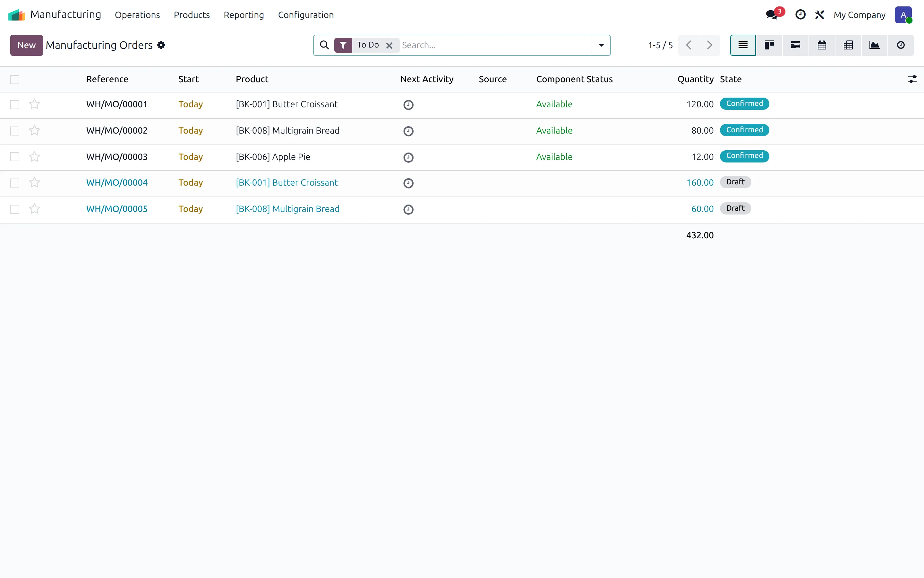Remove the To Do filter
This screenshot has width=924, height=578.
[x=389, y=46]
